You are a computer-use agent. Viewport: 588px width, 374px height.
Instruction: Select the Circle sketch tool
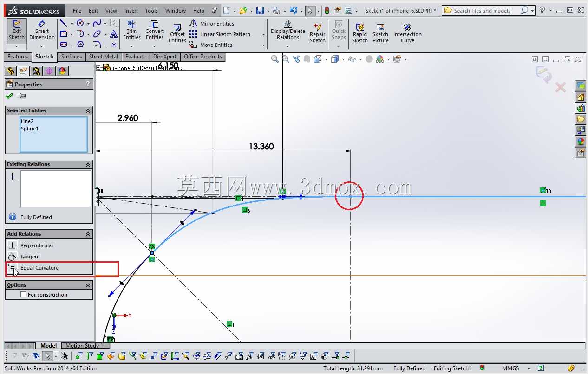80,23
